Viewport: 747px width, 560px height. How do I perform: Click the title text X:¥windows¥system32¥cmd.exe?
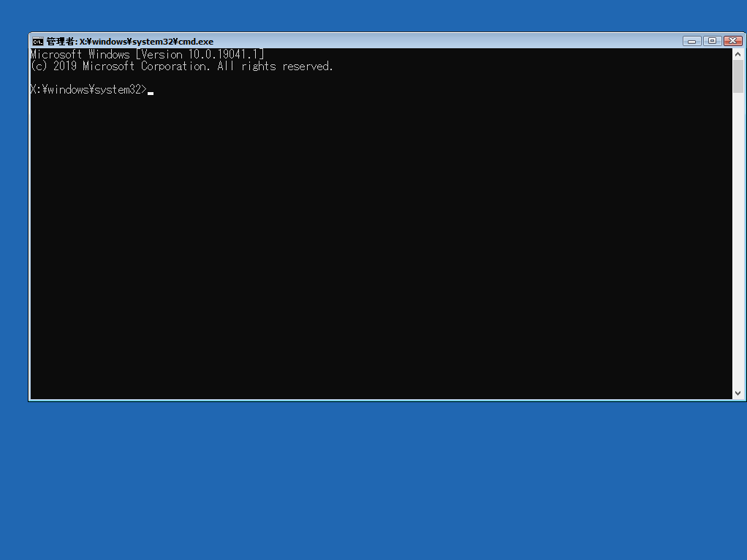[x=146, y=42]
